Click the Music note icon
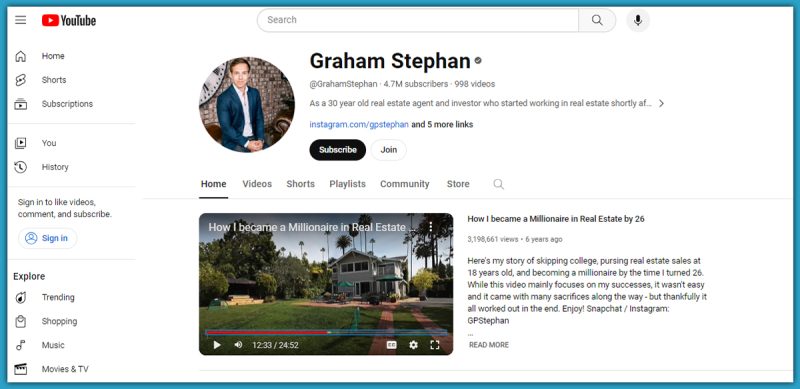 point(20,346)
